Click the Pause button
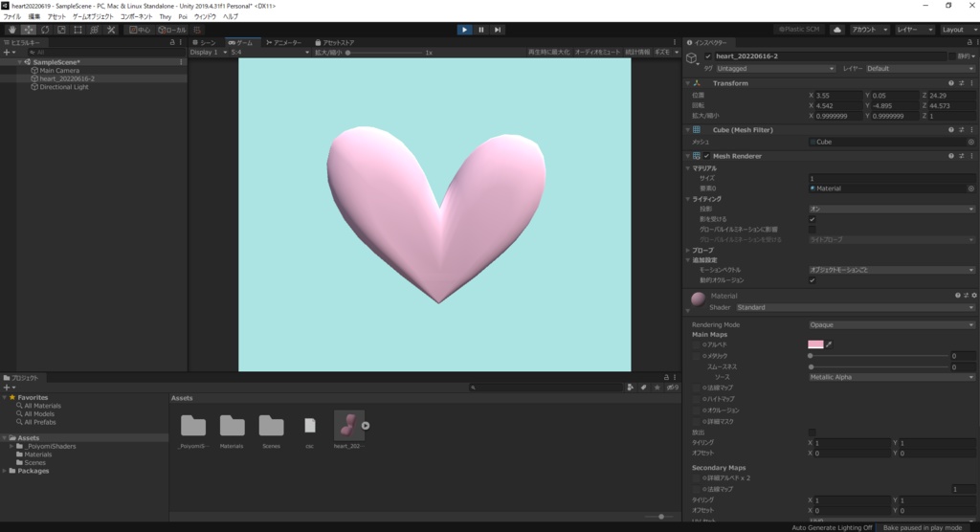Screen dimensions: 980x532 click(481, 30)
